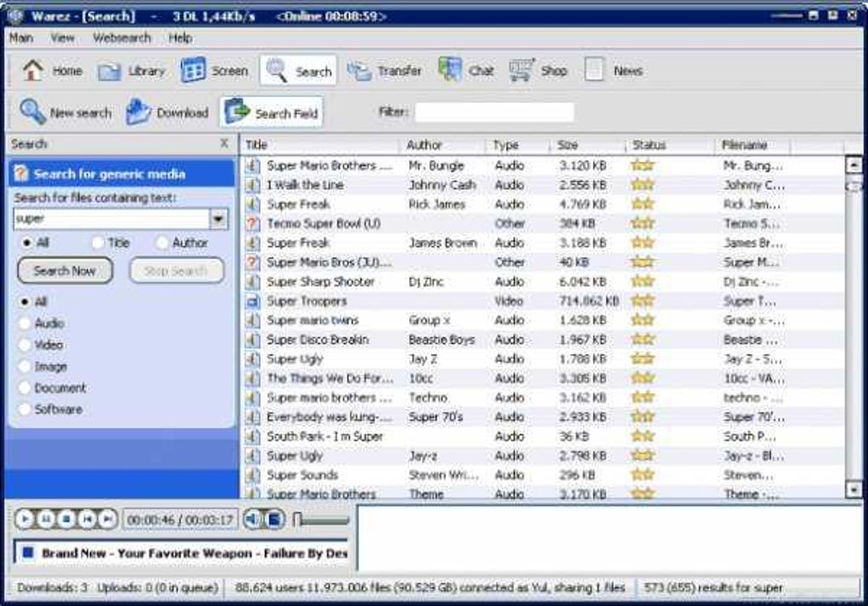Mute audio with the speaker icon
The height and width of the screenshot is (606, 868).
coord(252,519)
